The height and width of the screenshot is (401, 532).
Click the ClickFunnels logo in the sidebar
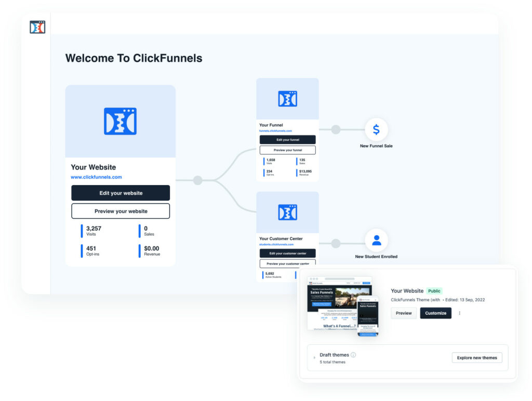tap(37, 27)
